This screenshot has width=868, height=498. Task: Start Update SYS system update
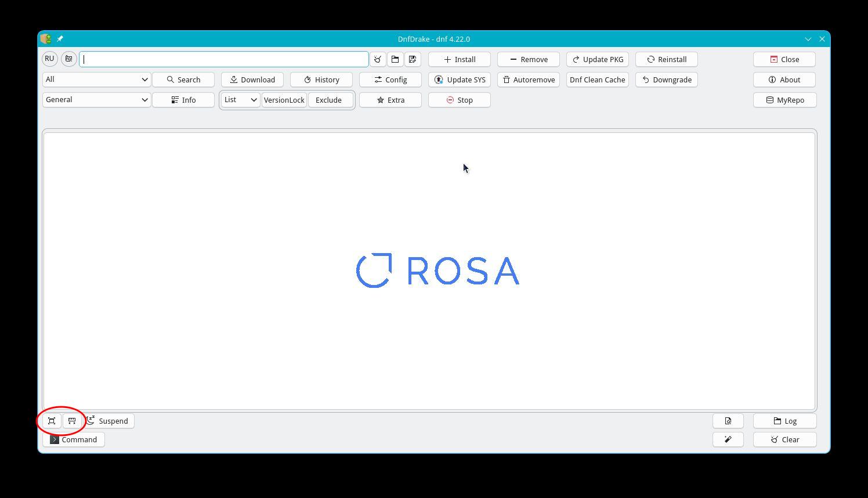[x=460, y=80]
